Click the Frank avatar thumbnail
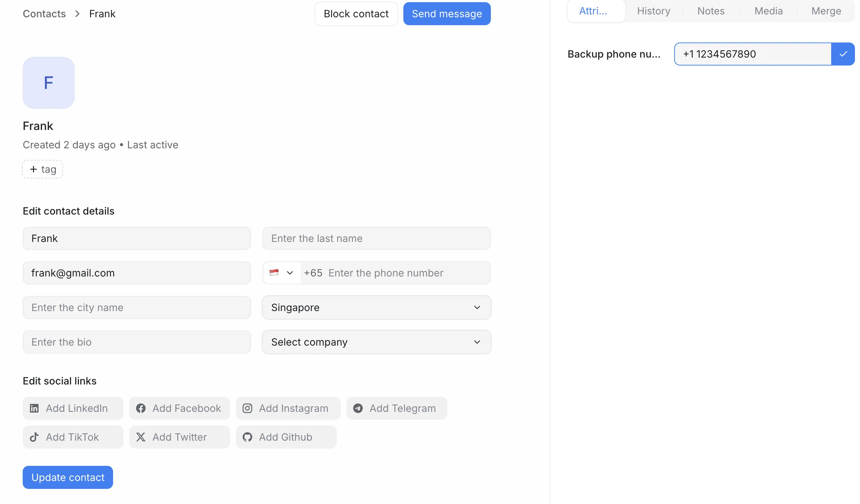The width and height of the screenshot is (860, 504). 49,83
